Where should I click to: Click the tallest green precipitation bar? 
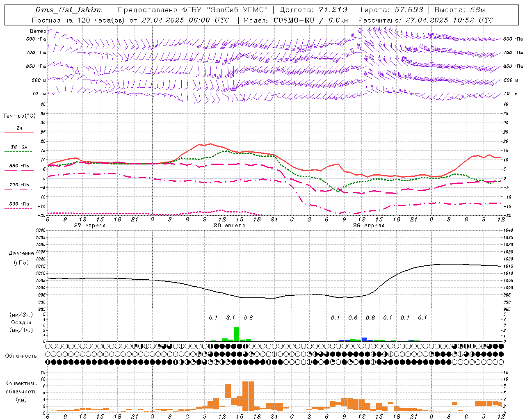tap(236, 334)
